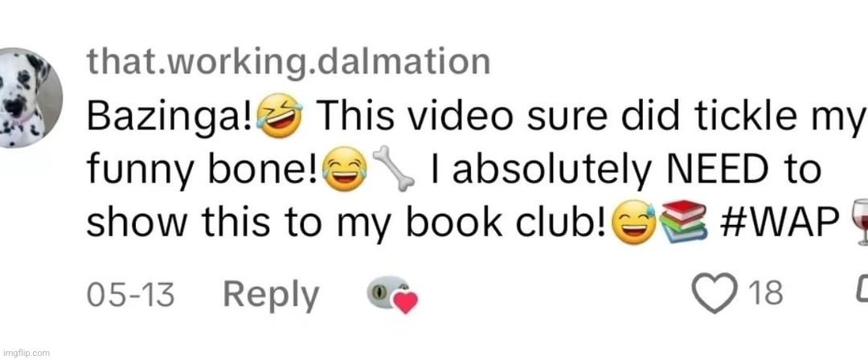The width and height of the screenshot is (868, 360).
Task: Reply to the dalmation comment
Action: (271, 295)
